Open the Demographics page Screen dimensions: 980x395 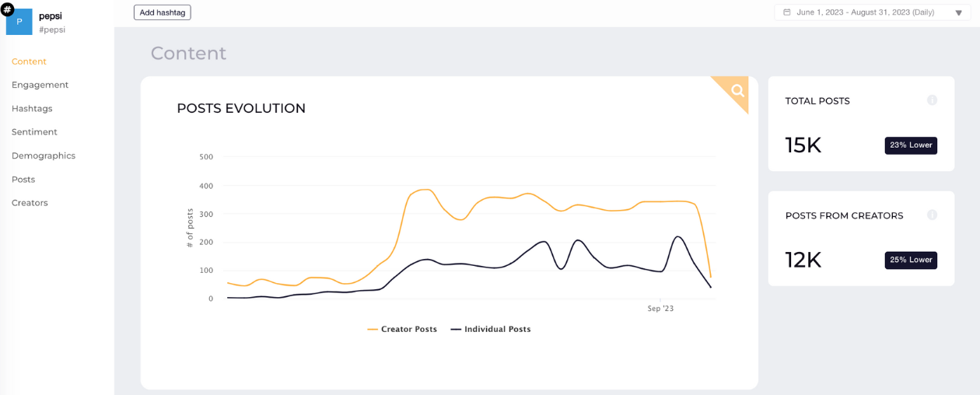[x=44, y=156]
